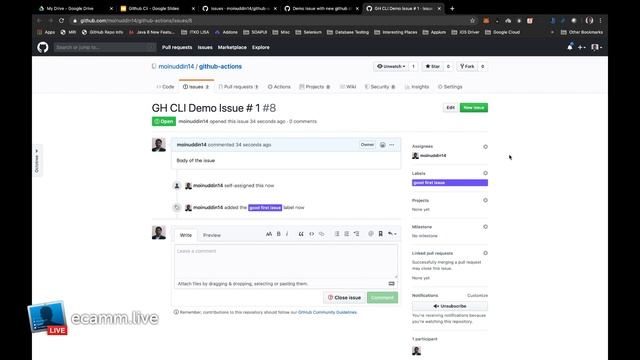The image size is (640, 360).
Task: Add a link using the link icon
Action: (322, 234)
